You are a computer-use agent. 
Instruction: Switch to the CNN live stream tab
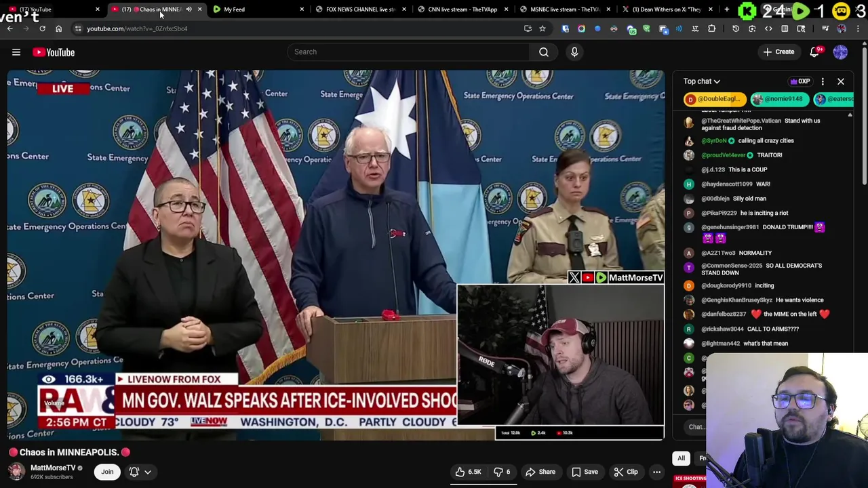point(462,9)
